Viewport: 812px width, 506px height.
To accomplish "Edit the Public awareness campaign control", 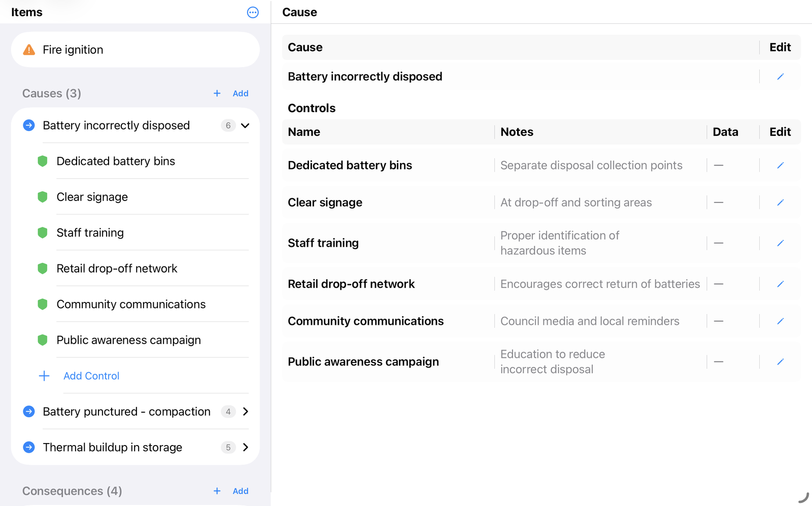I will [x=780, y=362].
